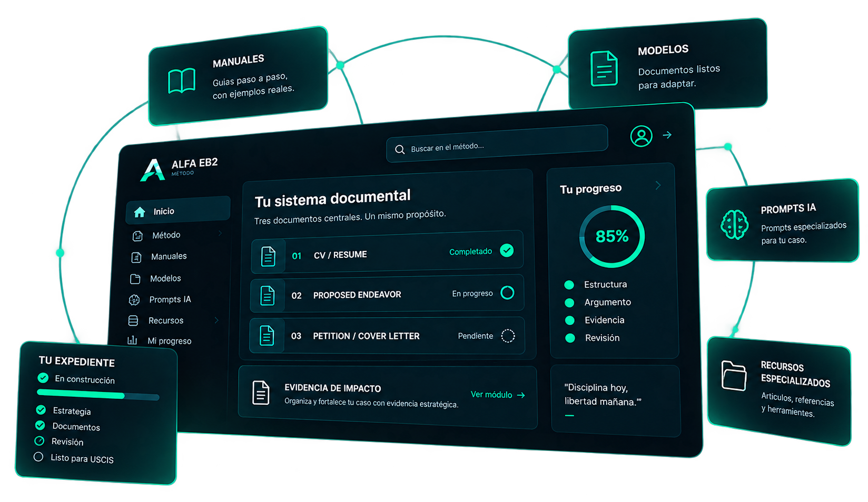
Task: Click the Prompts IA brain icon in sidebar
Action: 134,300
